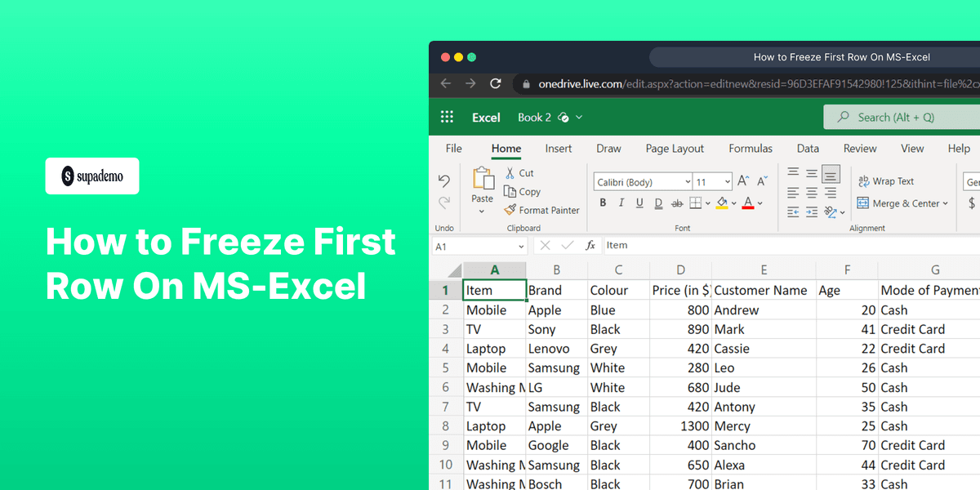Click the Increase Font Size icon

coord(742,180)
